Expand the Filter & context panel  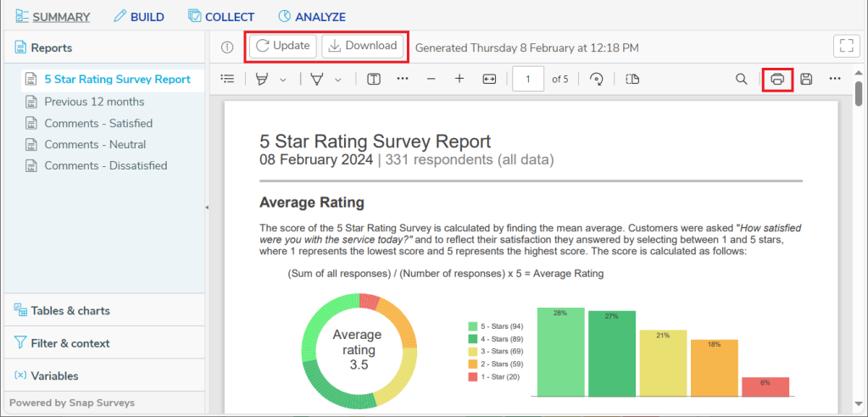click(104, 343)
